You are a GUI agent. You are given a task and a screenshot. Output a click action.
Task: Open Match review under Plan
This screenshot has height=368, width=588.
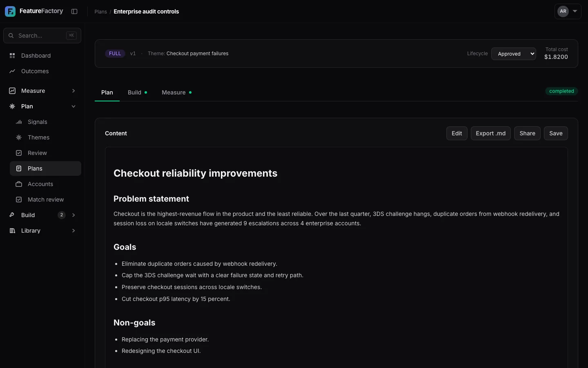click(45, 200)
